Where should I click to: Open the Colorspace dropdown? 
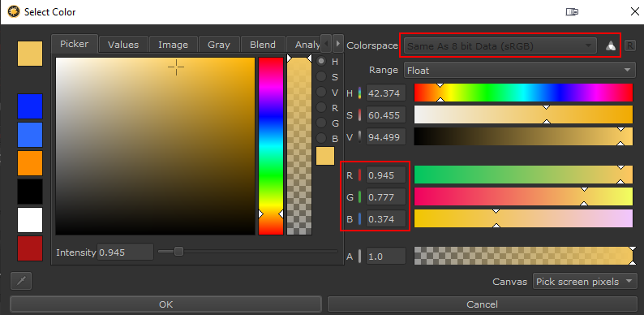500,46
